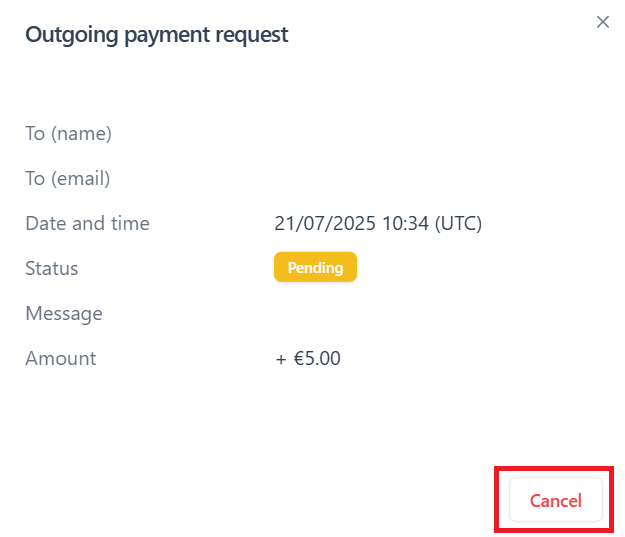Click the Message row label
This screenshot has height=537, width=625.
(x=64, y=314)
